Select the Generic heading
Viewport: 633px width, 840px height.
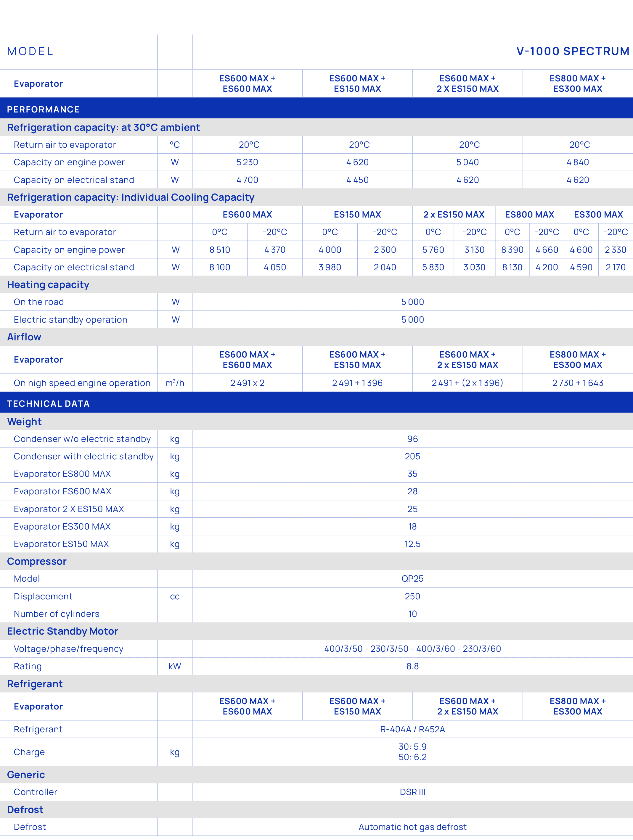[x=26, y=775]
